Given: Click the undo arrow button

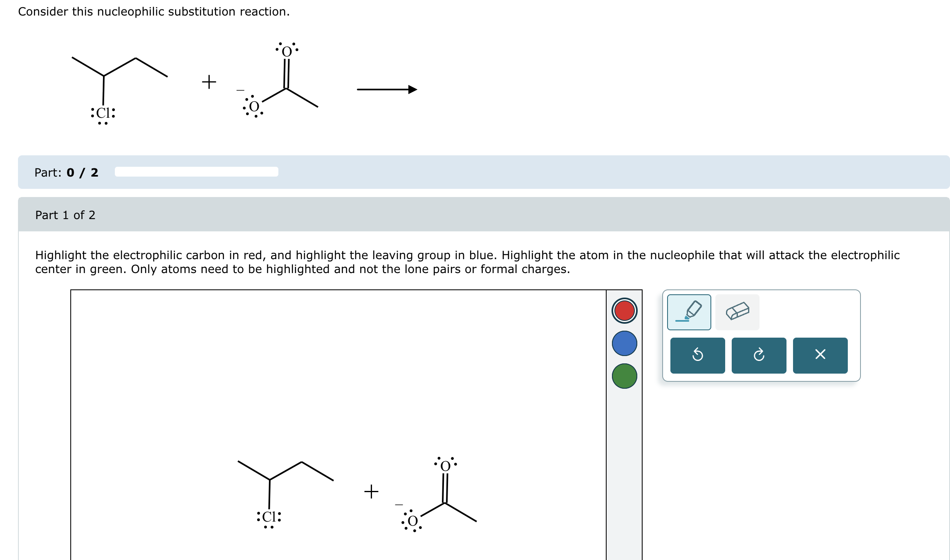Looking at the screenshot, I should [x=697, y=355].
